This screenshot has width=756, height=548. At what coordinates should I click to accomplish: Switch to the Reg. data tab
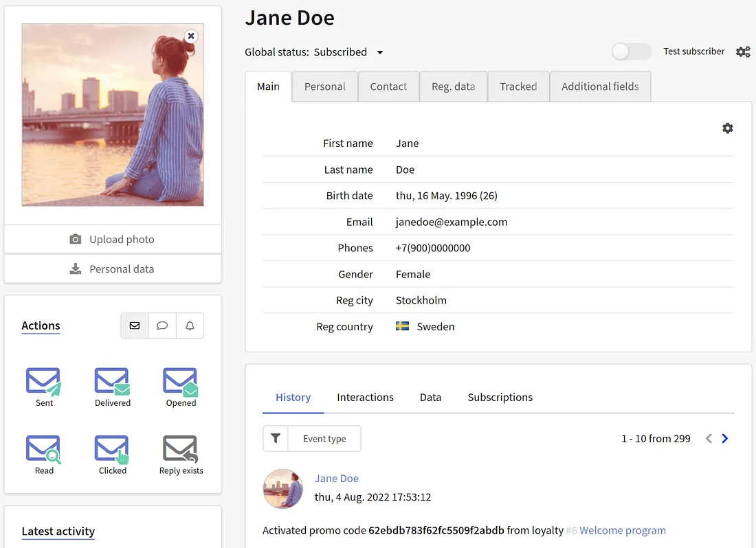pos(453,87)
